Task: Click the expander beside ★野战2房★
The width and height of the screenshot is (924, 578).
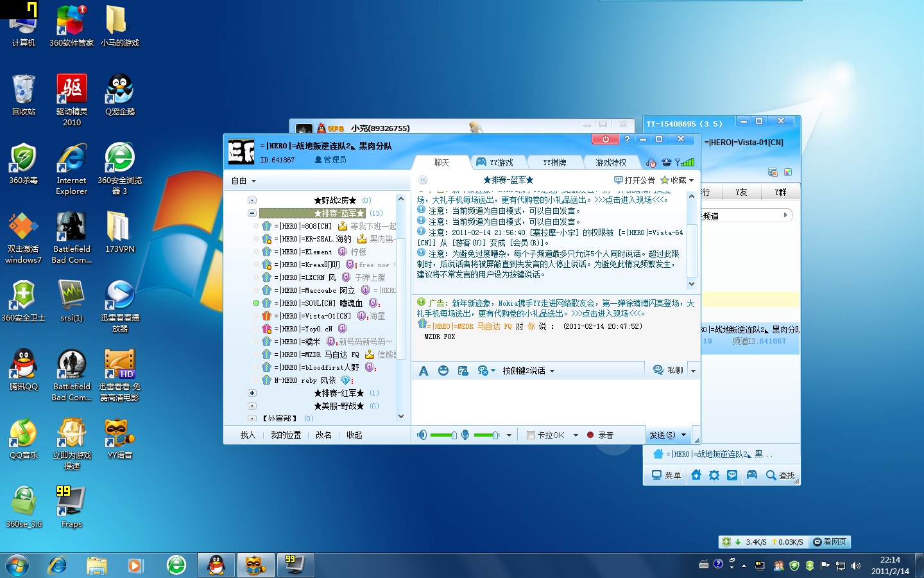Action: pos(252,200)
